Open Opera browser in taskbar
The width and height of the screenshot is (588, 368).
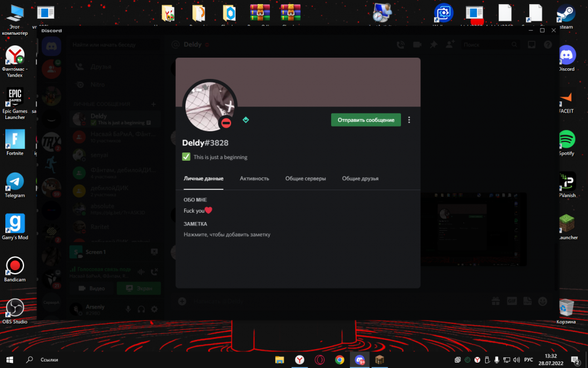point(319,360)
